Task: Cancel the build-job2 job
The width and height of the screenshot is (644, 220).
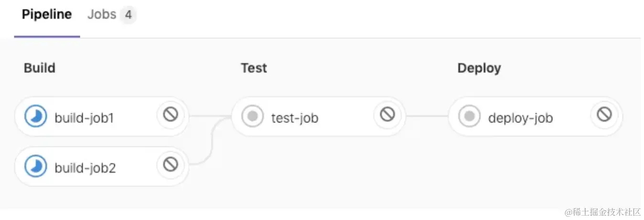Action: click(x=171, y=165)
